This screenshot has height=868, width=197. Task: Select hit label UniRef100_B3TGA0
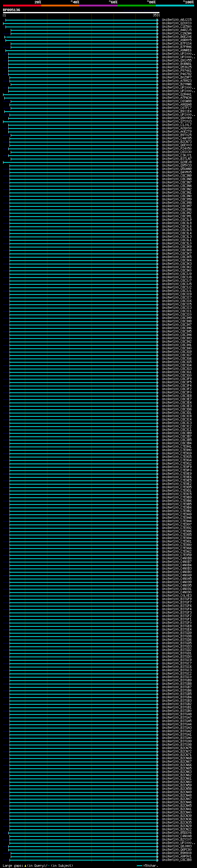(x=177, y=738)
